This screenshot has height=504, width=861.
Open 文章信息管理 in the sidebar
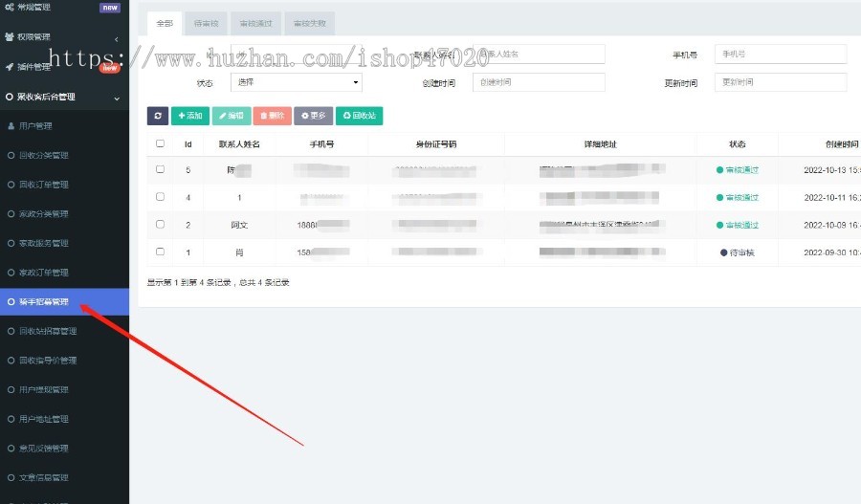44,477
